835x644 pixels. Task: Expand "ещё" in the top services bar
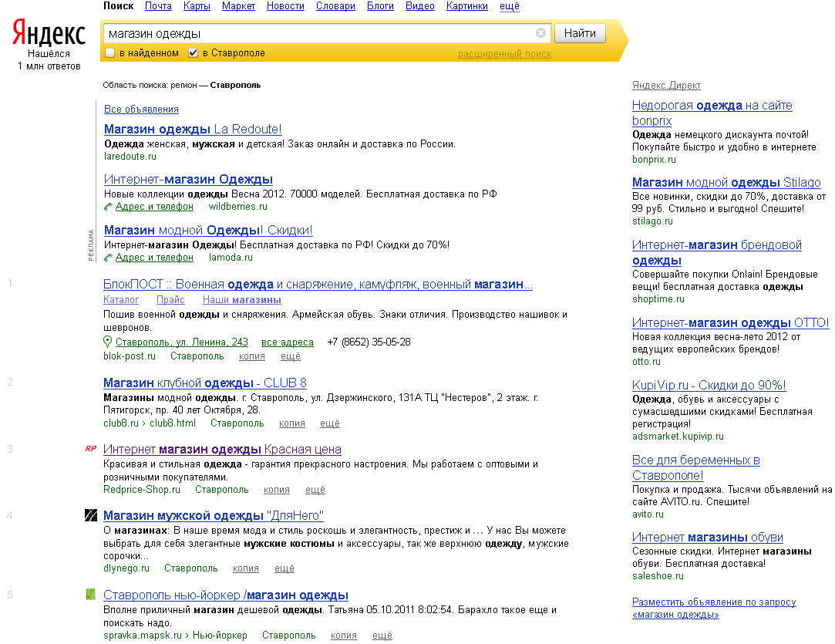[510, 6]
